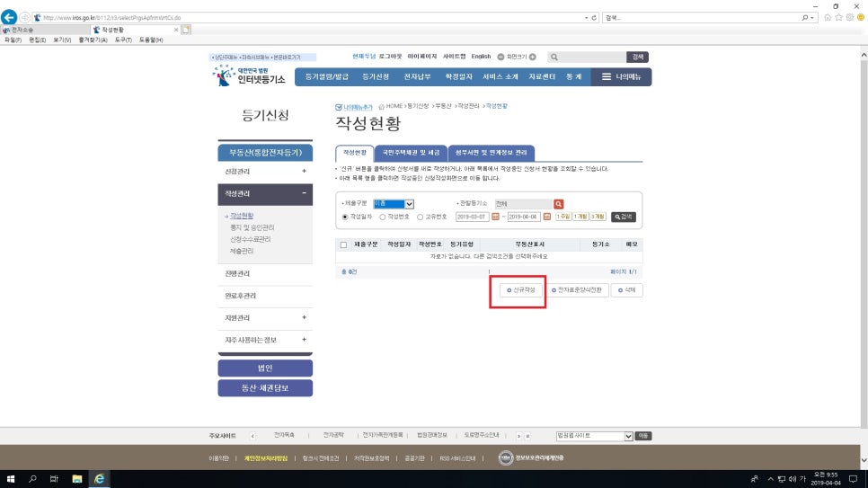This screenshot has width=868, height=488.
Task: Click the English language link
Action: pos(481,57)
